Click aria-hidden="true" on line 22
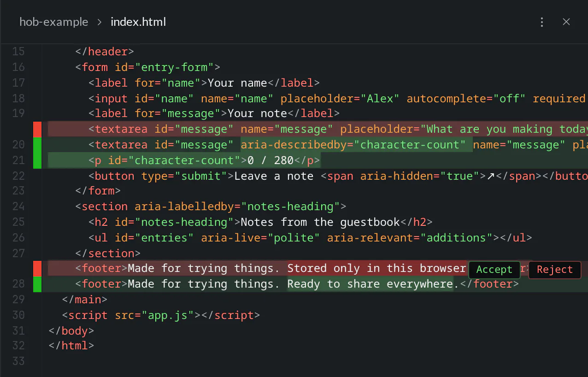 (420, 176)
